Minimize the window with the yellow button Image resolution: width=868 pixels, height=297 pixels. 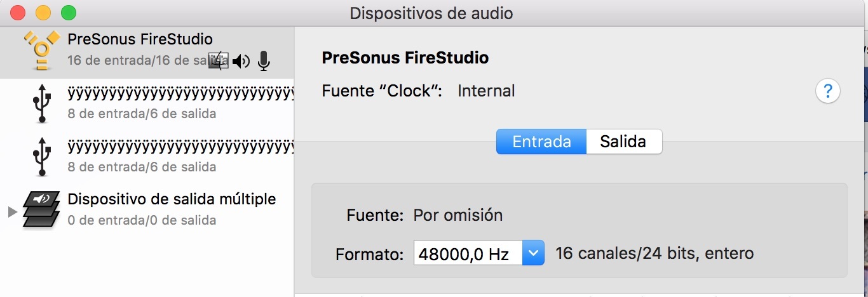pyautogui.click(x=43, y=12)
